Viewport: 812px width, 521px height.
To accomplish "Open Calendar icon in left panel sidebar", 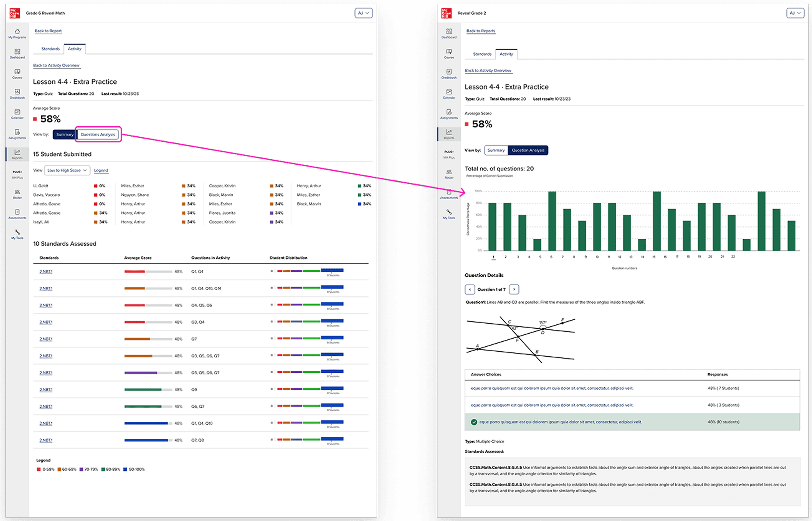I will 17,114.
